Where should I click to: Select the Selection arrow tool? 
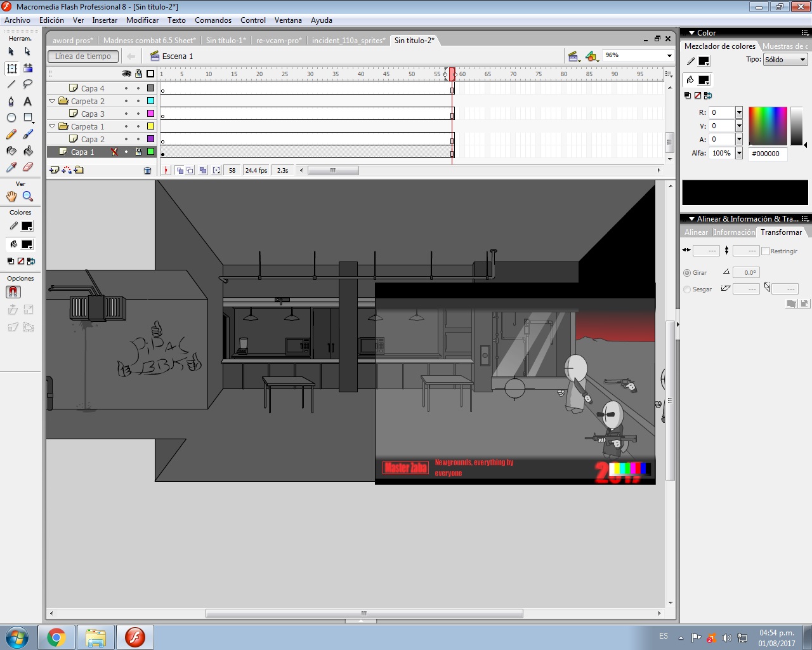(x=11, y=51)
